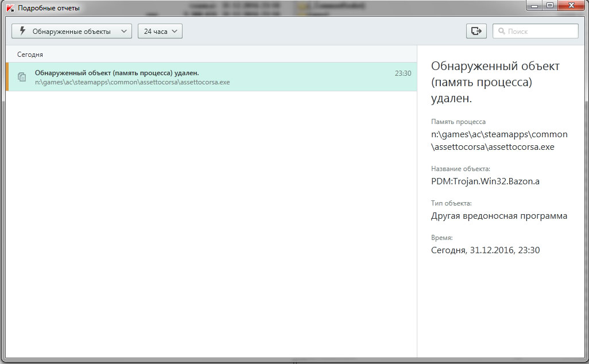Click the Kaspersky logo in the title bar

point(9,8)
